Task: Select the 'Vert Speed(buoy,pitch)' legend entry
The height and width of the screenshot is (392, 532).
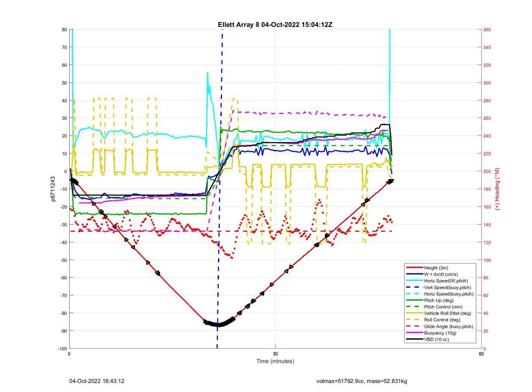Action: [x=448, y=287]
